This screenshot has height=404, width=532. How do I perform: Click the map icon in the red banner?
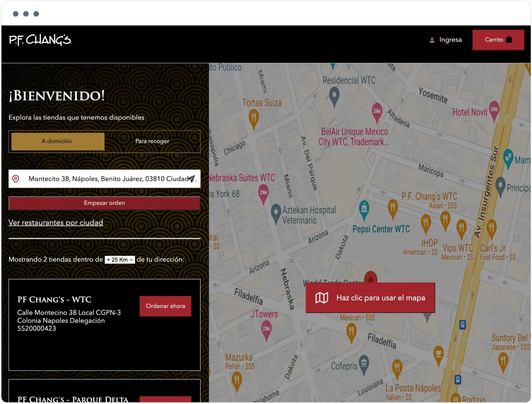[x=322, y=298]
